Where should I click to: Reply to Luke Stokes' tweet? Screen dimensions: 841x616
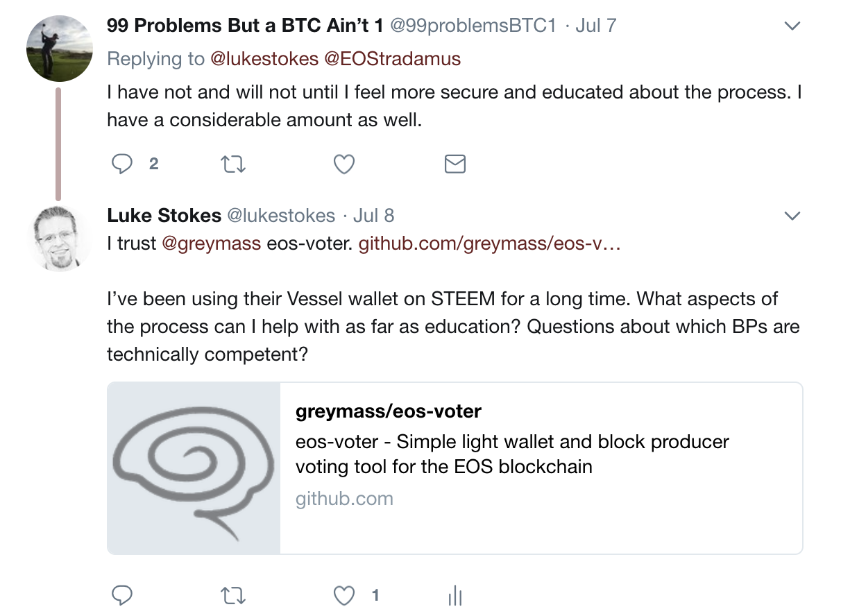pyautogui.click(x=122, y=595)
